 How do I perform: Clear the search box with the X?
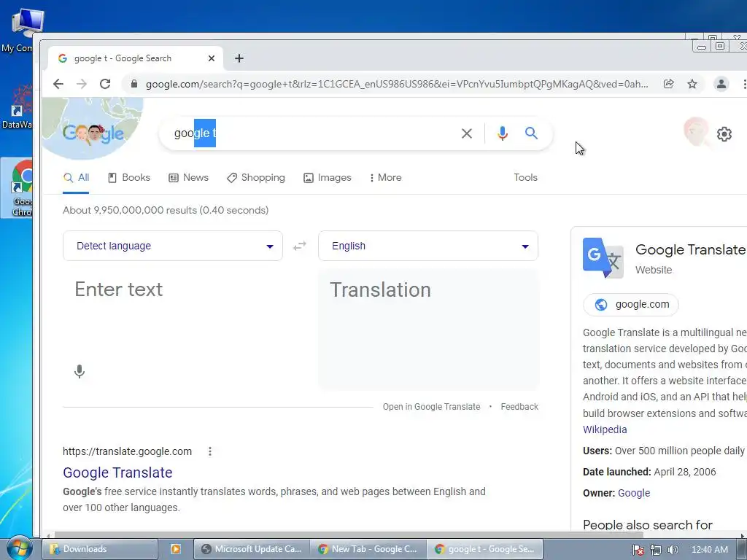pos(467,133)
